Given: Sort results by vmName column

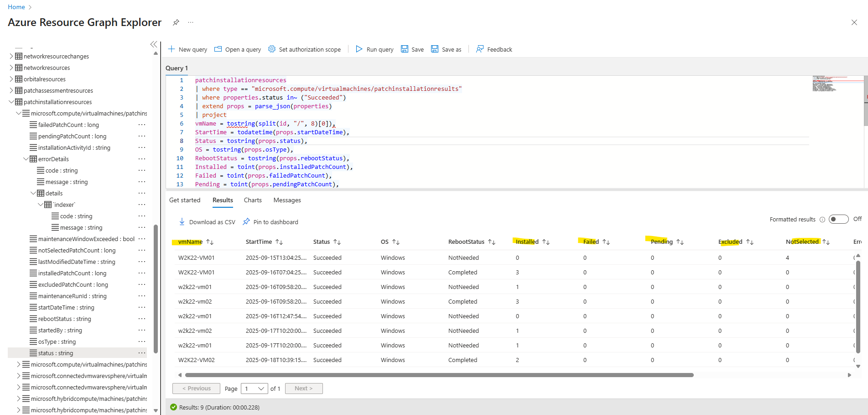Looking at the screenshot, I should pyautogui.click(x=210, y=242).
